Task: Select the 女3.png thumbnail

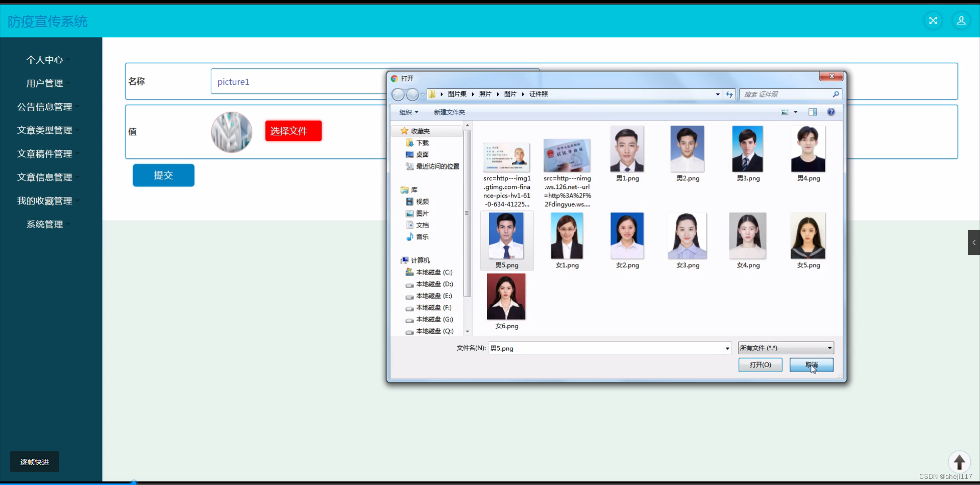Action: coord(687,236)
